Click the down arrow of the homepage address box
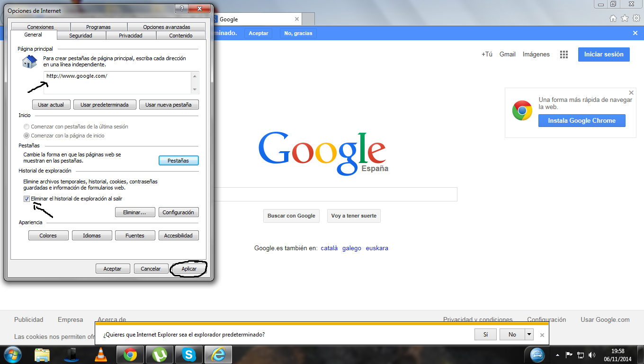Screen dimensions: 644x364 pyautogui.click(x=195, y=90)
